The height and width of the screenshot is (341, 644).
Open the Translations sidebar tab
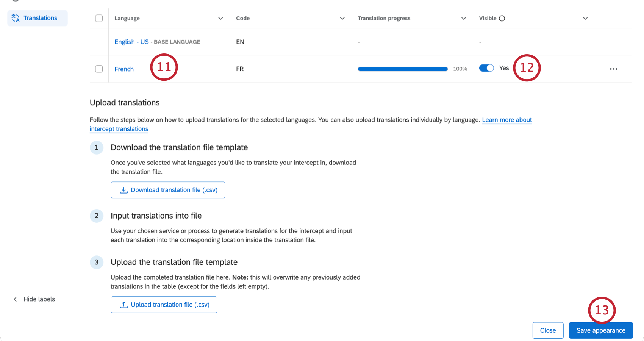38,18
